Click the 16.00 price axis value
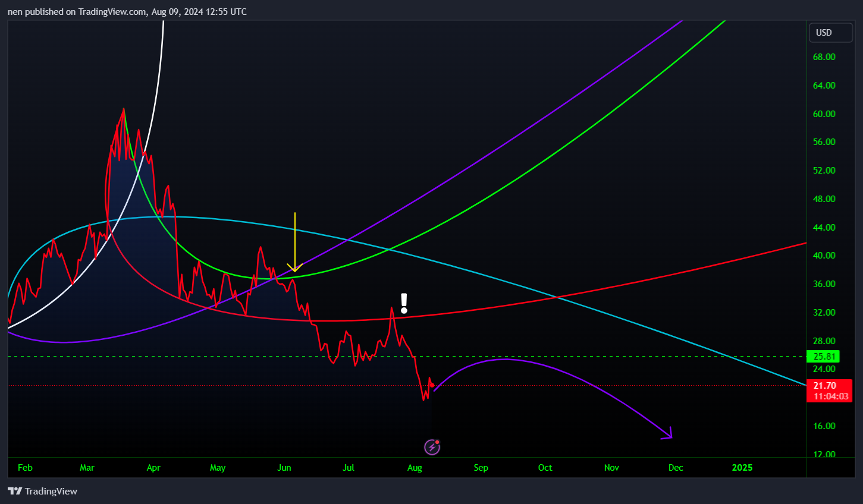 (824, 426)
